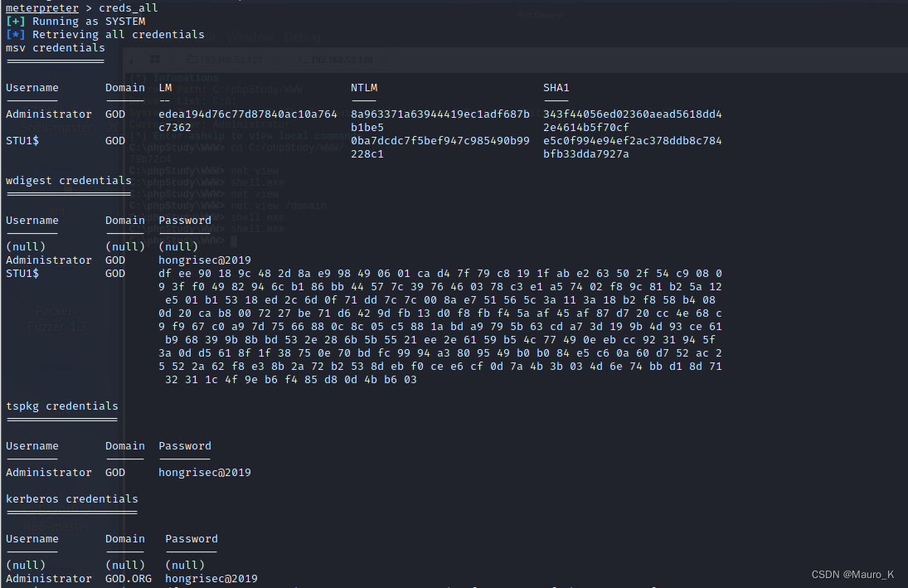Click the (null) username in wdigest table
908x588 pixels.
[x=26, y=247]
